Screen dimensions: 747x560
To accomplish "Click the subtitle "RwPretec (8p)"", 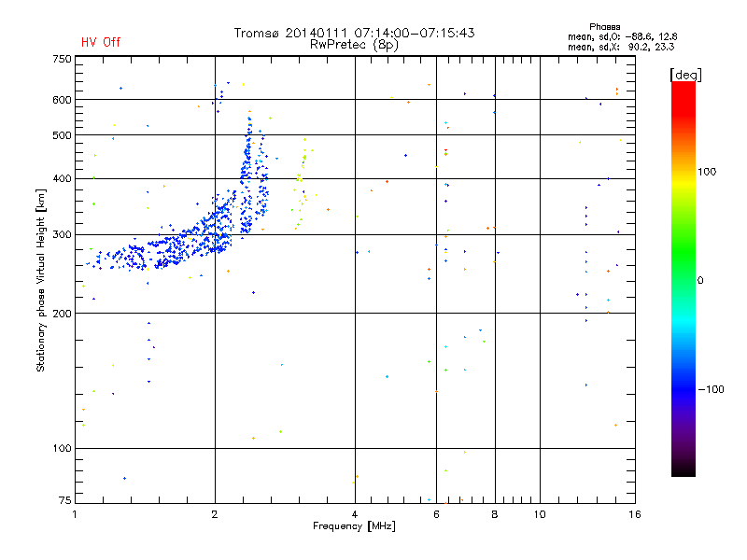I will 354,45.
